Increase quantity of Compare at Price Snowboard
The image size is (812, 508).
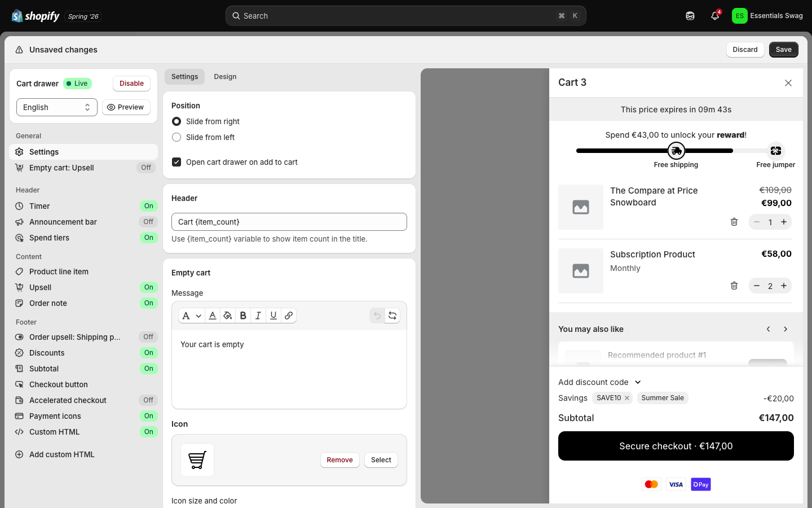(x=784, y=222)
